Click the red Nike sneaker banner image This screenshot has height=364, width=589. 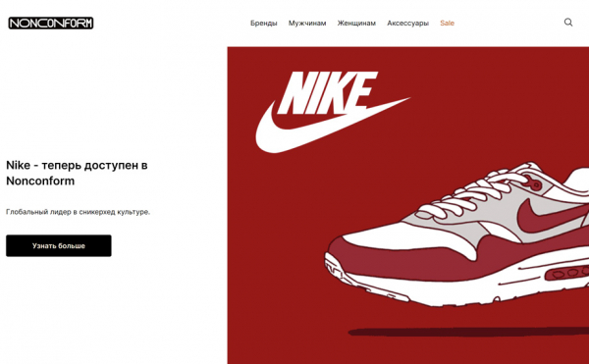pos(408,205)
